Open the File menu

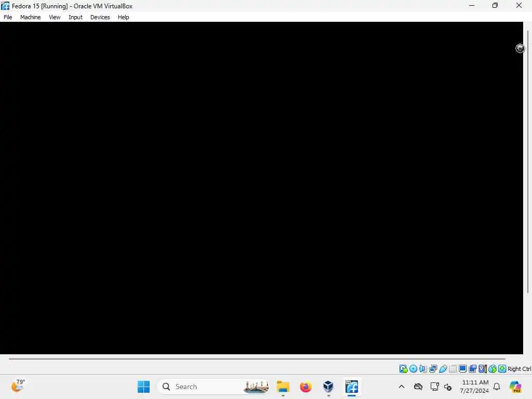(x=8, y=17)
